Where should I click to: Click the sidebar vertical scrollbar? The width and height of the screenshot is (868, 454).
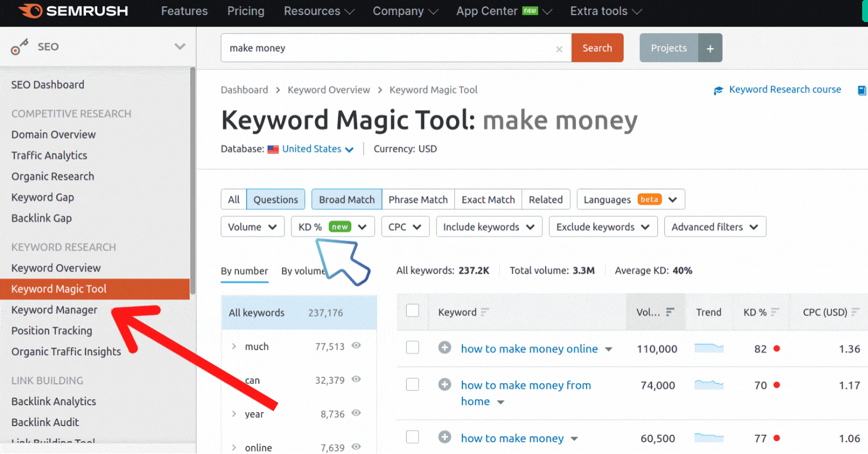click(193, 180)
